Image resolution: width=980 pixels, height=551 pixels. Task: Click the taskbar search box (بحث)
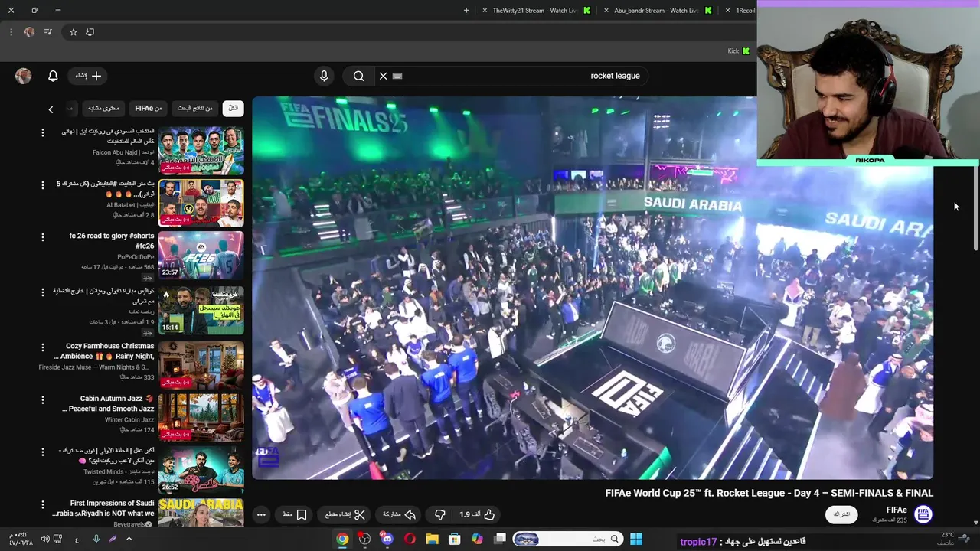point(567,539)
